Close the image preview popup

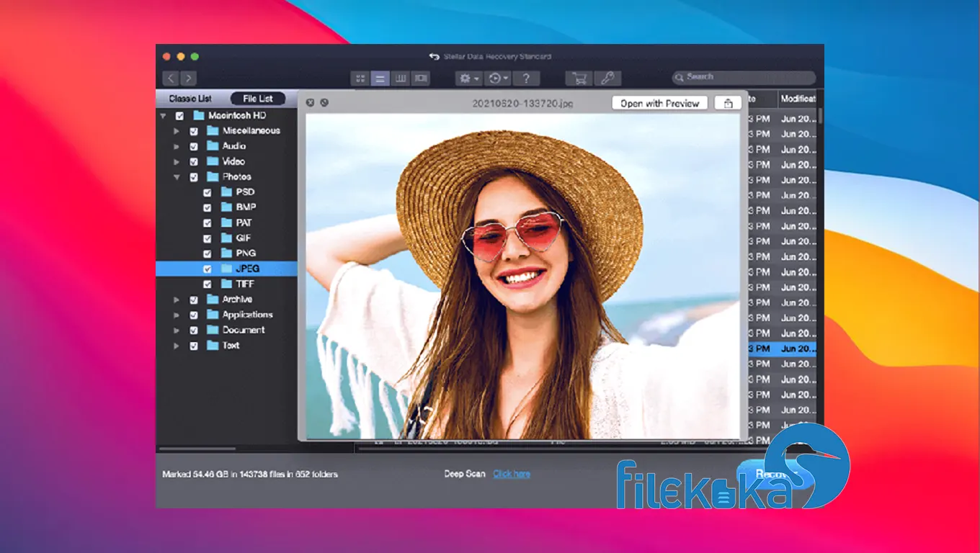click(310, 102)
